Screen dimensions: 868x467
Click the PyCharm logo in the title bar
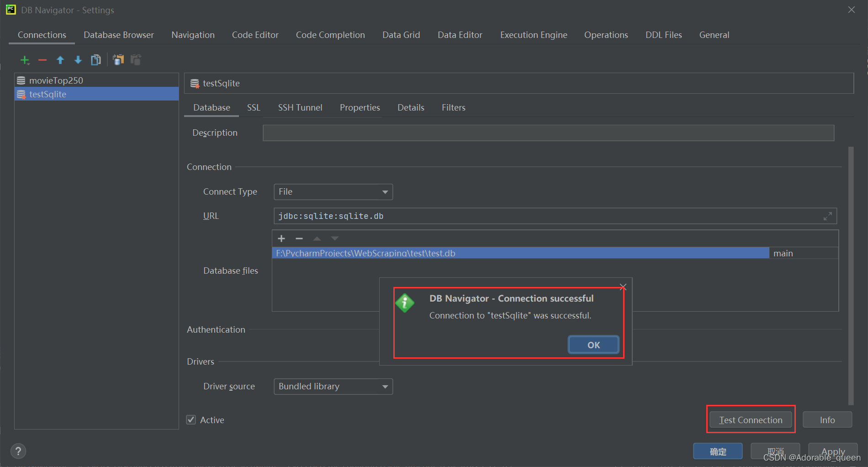(11, 10)
